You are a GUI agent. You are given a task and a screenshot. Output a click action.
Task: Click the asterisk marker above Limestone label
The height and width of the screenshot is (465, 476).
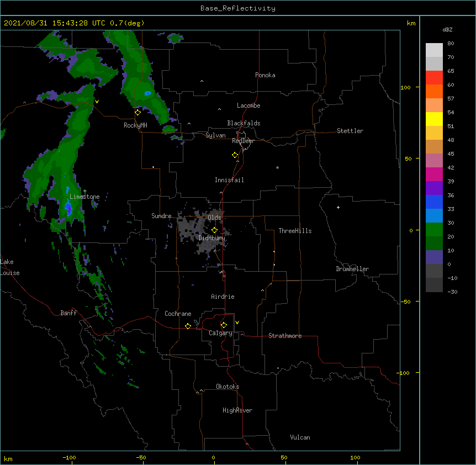pos(84,191)
